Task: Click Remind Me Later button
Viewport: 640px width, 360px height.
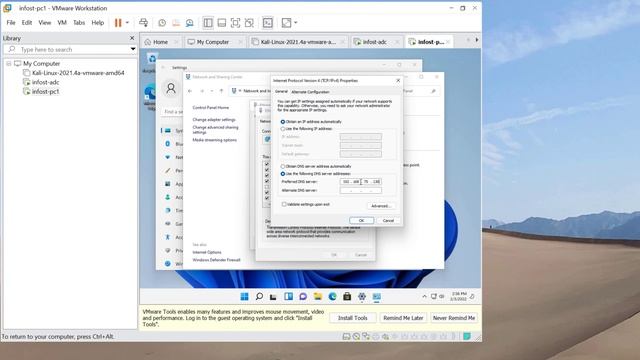Action: click(403, 318)
